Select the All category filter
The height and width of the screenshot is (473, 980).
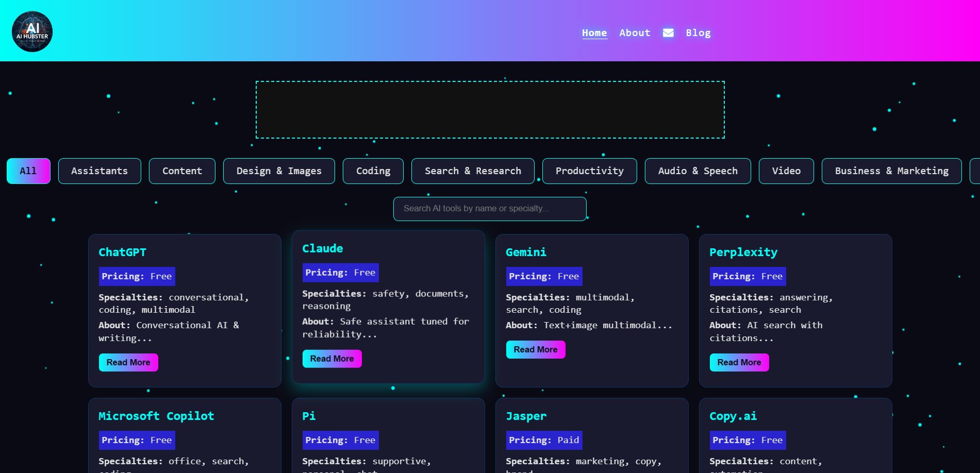(x=28, y=171)
